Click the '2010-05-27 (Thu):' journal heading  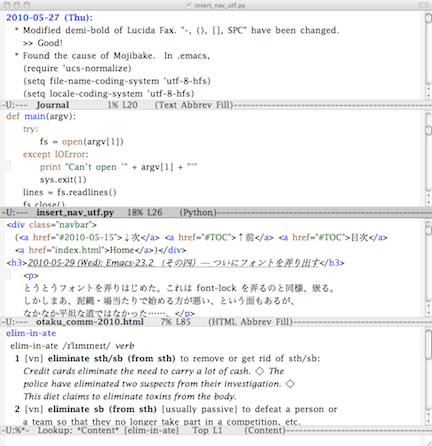[x=49, y=18]
